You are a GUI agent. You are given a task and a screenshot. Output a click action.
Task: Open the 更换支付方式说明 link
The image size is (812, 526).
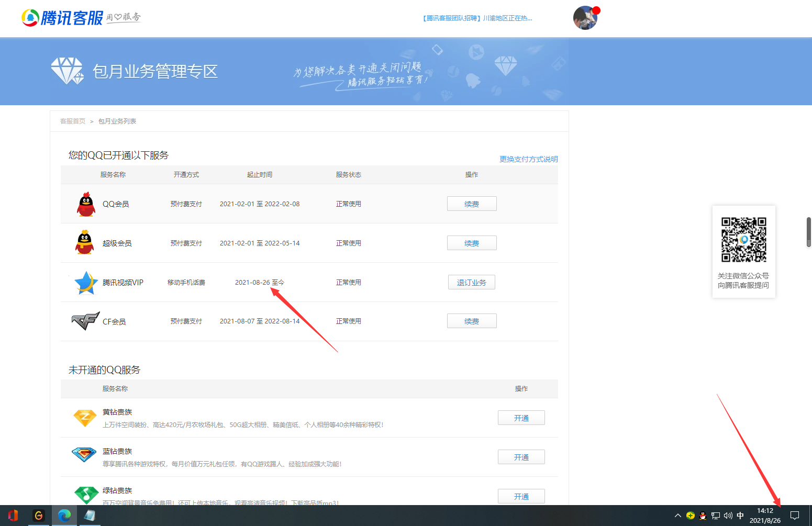point(528,159)
